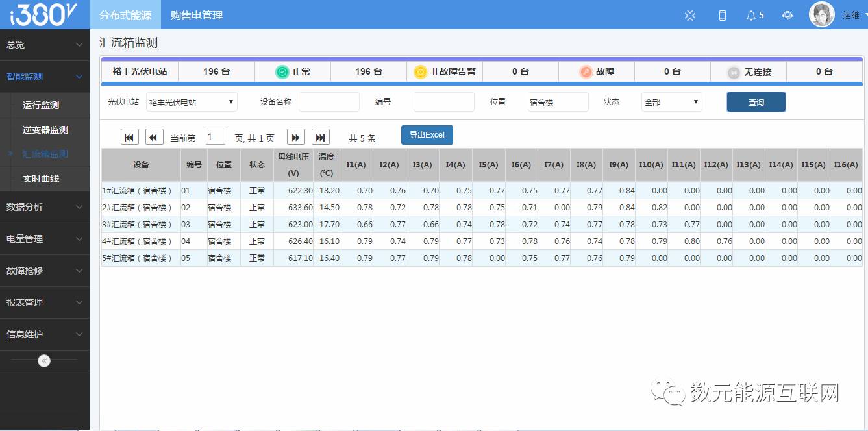
Task: Open the 状态 status dropdown
Action: (x=671, y=102)
